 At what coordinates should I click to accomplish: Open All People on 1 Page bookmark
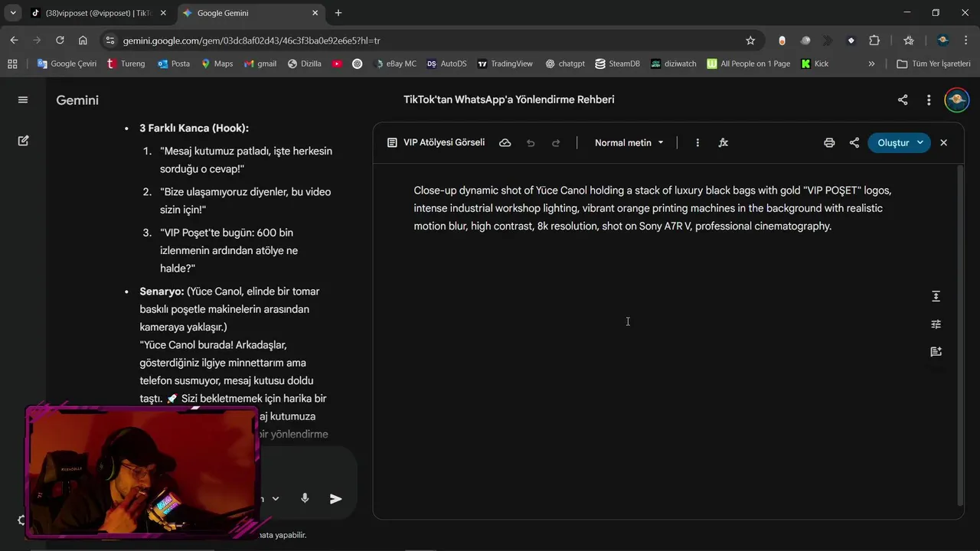pyautogui.click(x=748, y=64)
